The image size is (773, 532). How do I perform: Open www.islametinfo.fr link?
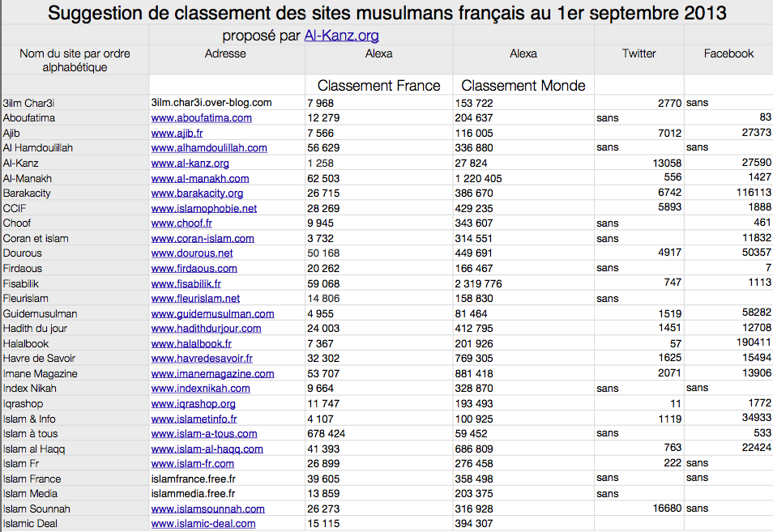[x=194, y=419]
